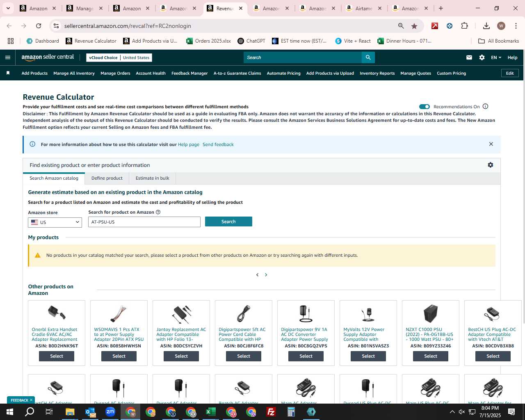The width and height of the screenshot is (525, 420).
Task: Click the teal Search button
Action: (x=228, y=221)
